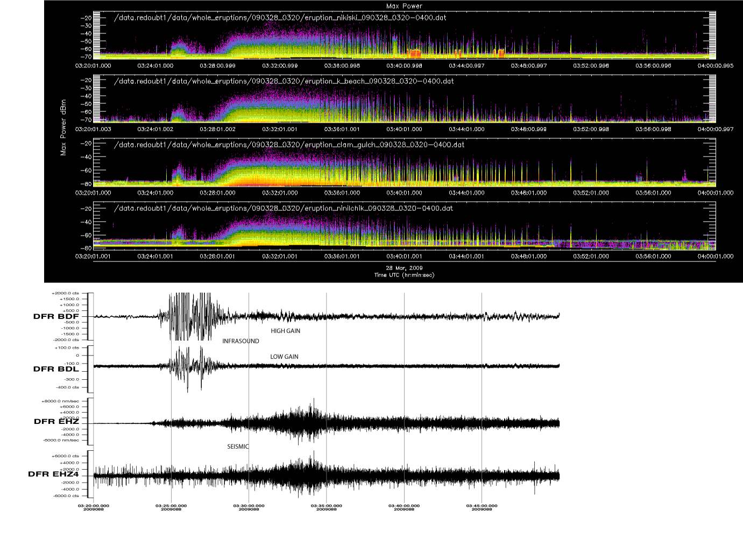Click the '+8000.0 nm/sec' axis value
Viewport: 743px width, 560px height.
pyautogui.click(x=60, y=401)
